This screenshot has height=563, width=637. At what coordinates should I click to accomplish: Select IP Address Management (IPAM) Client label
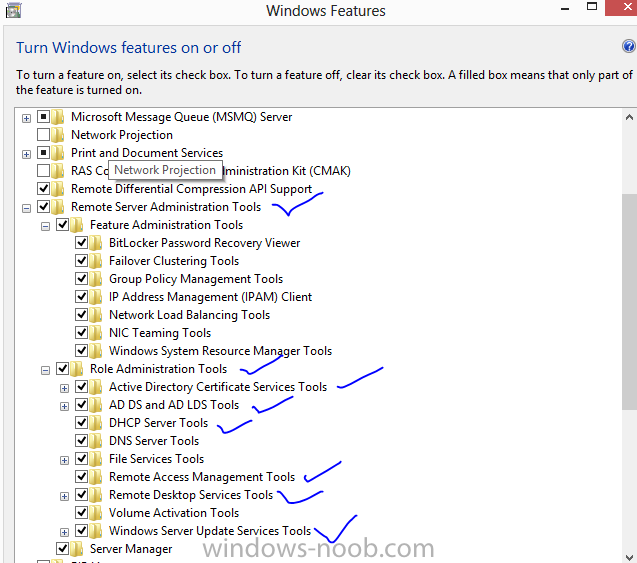tap(210, 297)
